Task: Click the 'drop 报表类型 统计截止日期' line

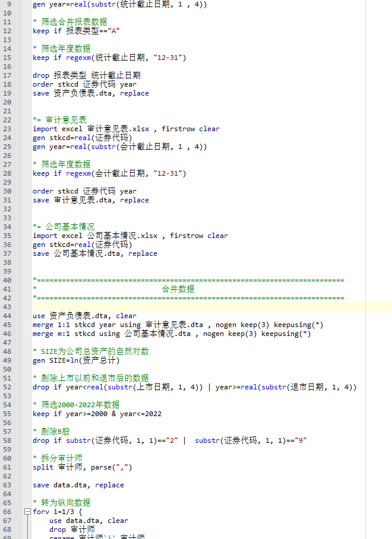Action: point(87,75)
